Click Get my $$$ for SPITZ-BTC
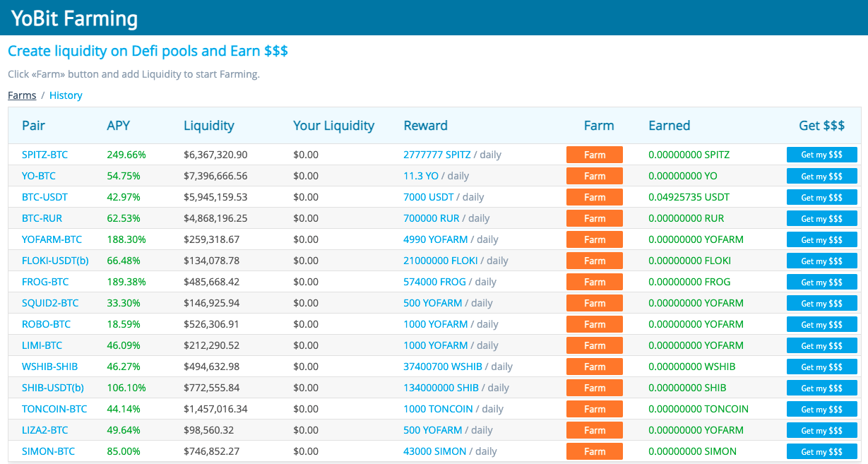The image size is (868, 464). pos(822,155)
